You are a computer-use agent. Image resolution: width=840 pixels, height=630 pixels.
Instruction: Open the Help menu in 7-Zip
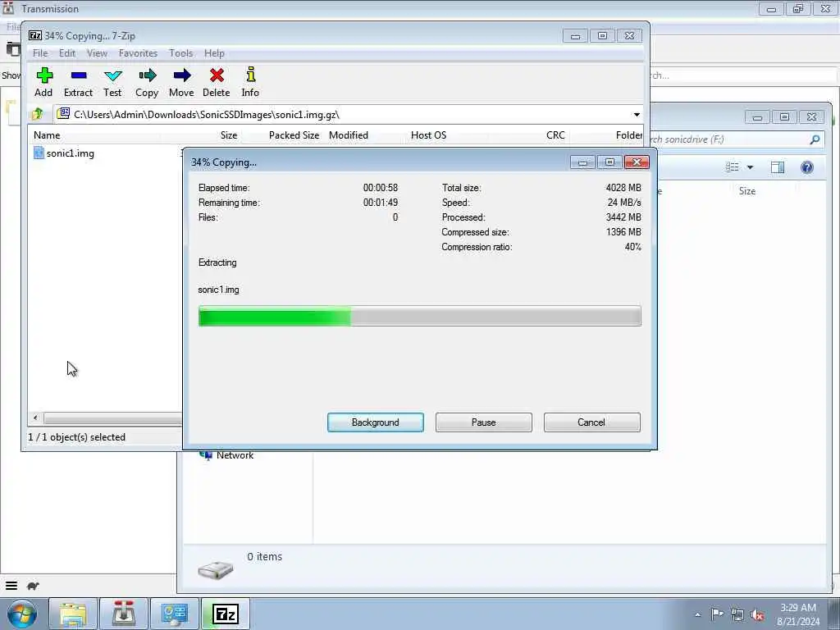click(x=214, y=53)
